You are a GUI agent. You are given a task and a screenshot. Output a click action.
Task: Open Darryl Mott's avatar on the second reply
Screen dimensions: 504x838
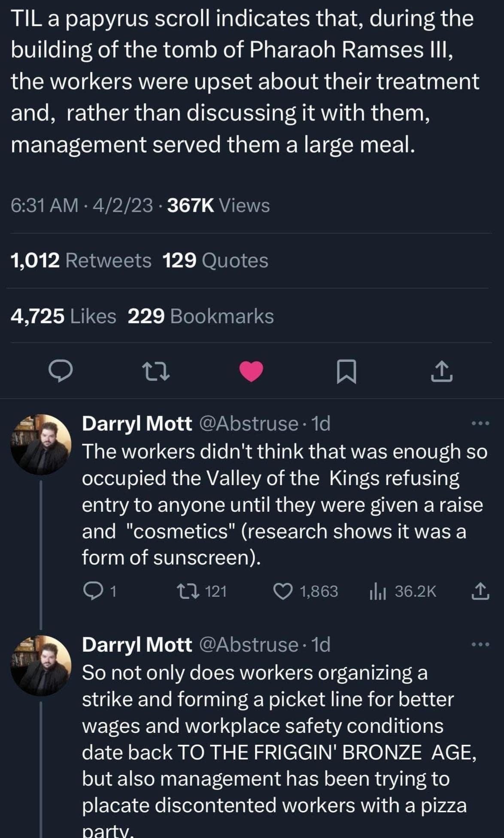point(41,665)
